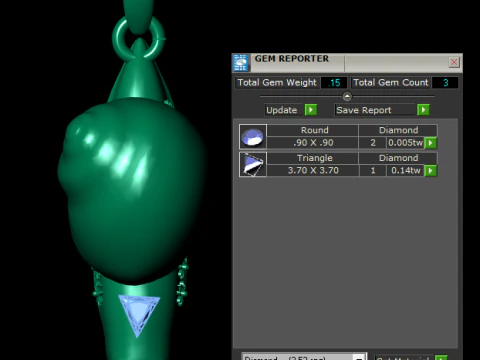
Task: Click the Gem Reporter panel icon
Action: (x=241, y=63)
